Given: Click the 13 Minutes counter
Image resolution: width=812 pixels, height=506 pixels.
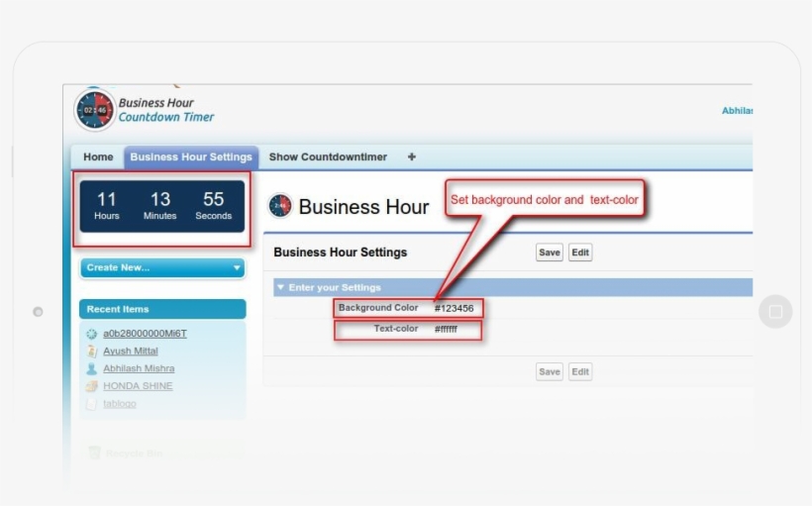Looking at the screenshot, I should 160,206.
